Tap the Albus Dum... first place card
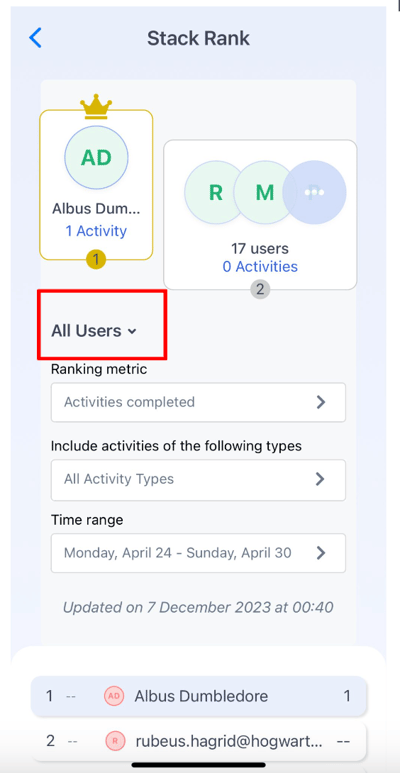The width and height of the screenshot is (400, 773). coord(96,185)
